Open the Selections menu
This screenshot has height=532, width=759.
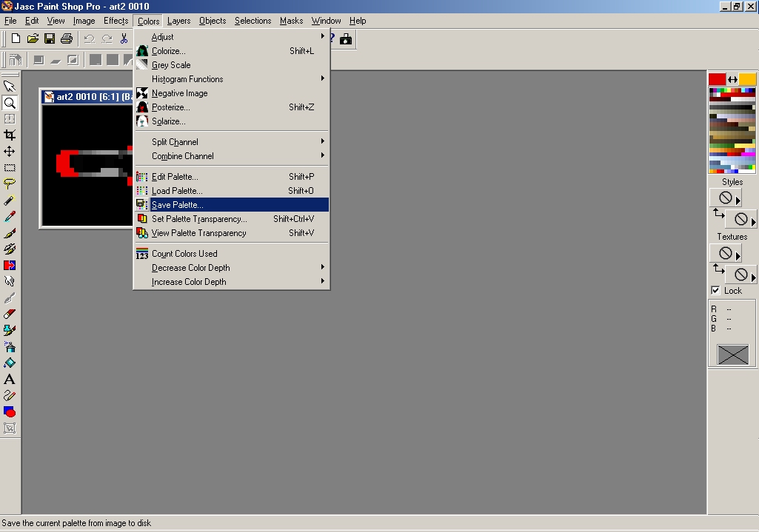coord(253,20)
